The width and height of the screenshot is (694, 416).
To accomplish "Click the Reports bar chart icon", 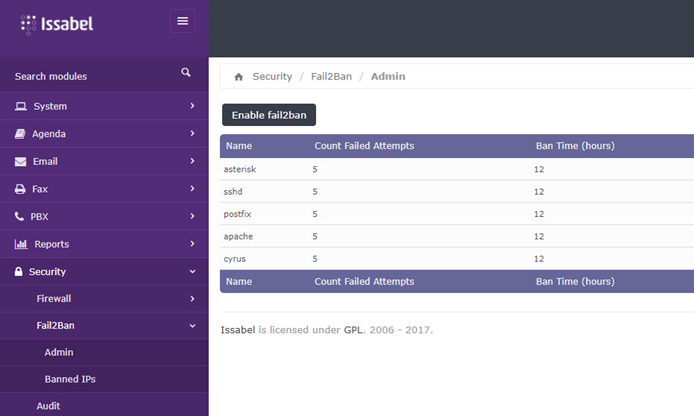I will (x=21, y=244).
